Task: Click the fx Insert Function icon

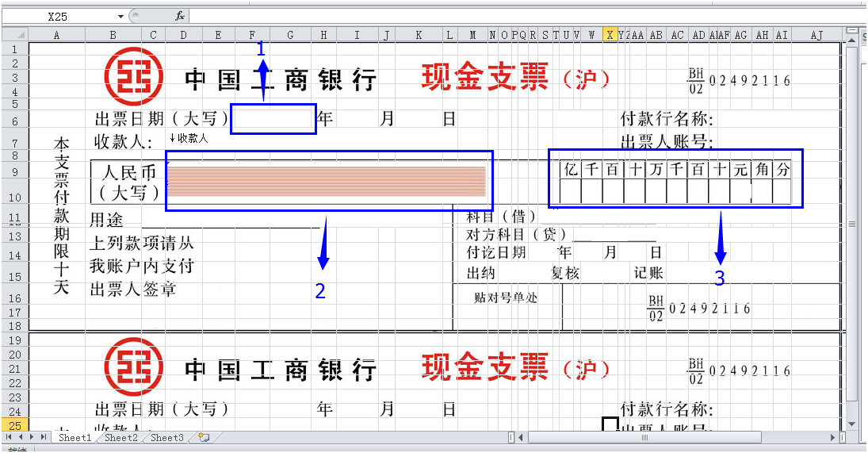Action: (180, 16)
